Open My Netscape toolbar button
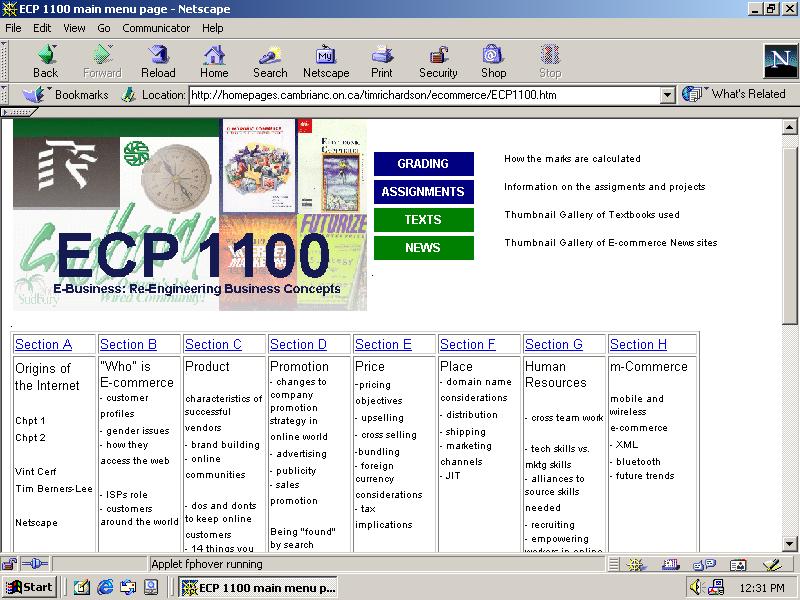This screenshot has width=800, height=600. tap(326, 61)
